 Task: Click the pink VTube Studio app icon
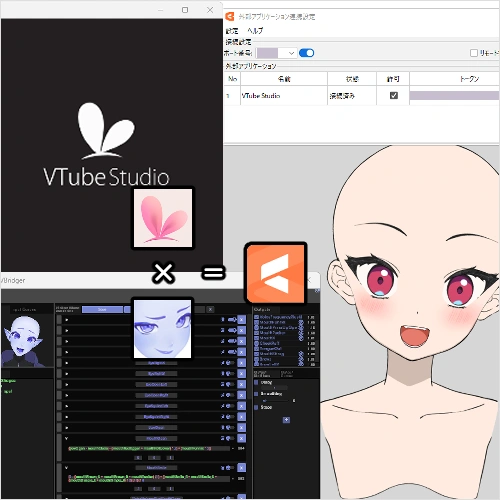pos(163,218)
